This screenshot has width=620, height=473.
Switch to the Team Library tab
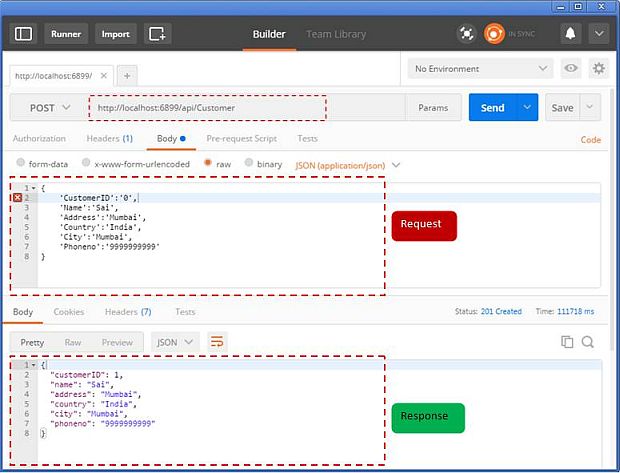coord(336,34)
